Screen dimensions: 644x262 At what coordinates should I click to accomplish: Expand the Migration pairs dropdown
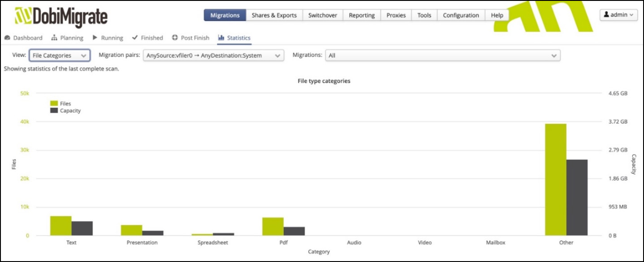[x=213, y=56]
